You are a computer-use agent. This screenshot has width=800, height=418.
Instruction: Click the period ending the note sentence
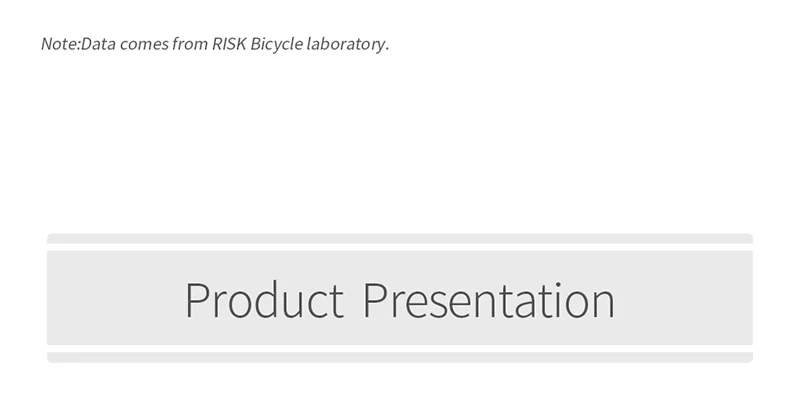(388, 50)
